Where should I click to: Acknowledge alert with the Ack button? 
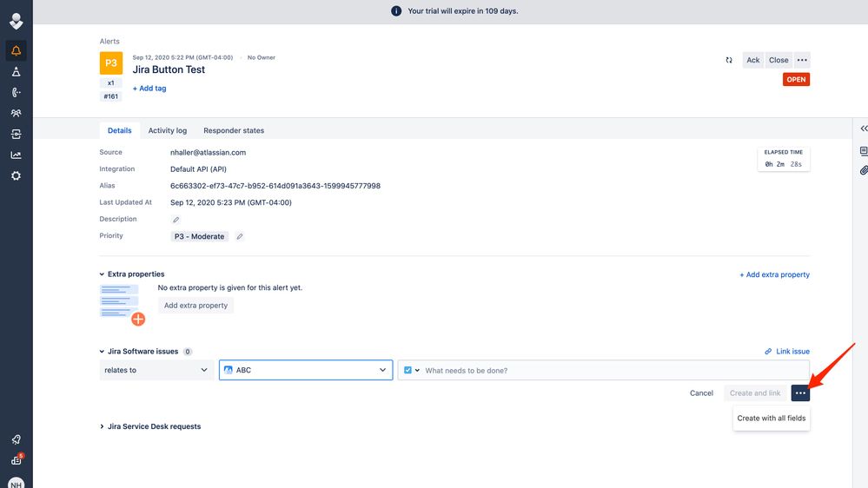click(x=752, y=60)
